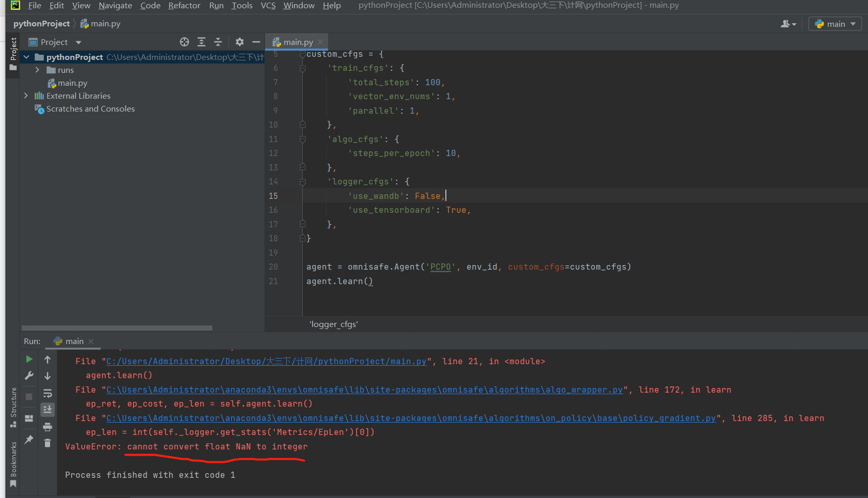This screenshot has height=498, width=868.
Task: Clear all console output with trash icon
Action: 48,443
